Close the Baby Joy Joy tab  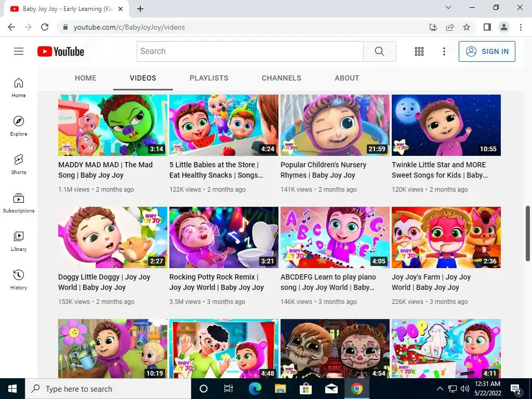(121, 9)
